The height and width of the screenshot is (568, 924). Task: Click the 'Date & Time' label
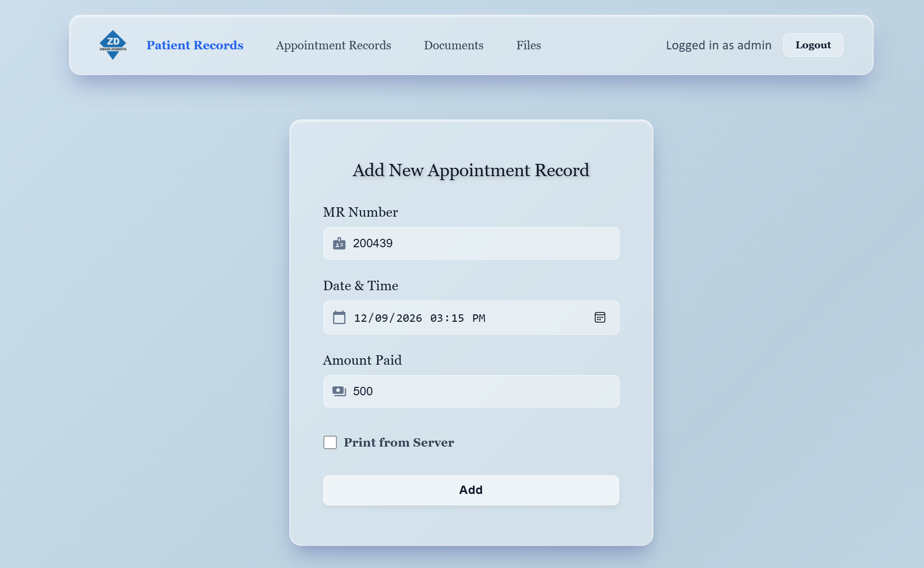click(361, 286)
